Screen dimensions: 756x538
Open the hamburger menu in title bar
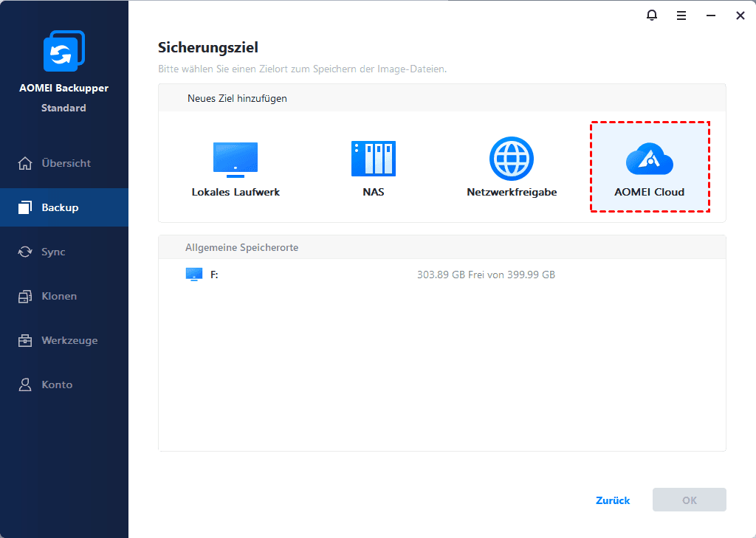point(681,16)
